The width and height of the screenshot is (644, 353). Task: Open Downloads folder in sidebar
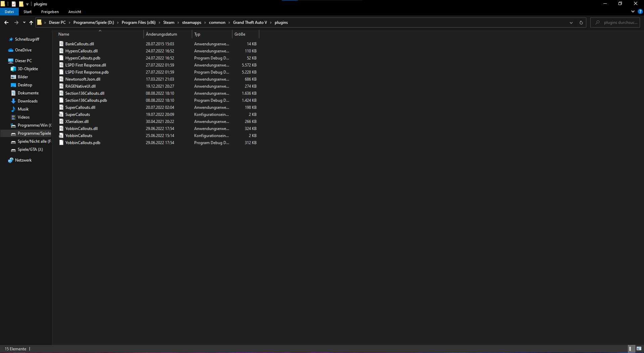[x=28, y=101]
